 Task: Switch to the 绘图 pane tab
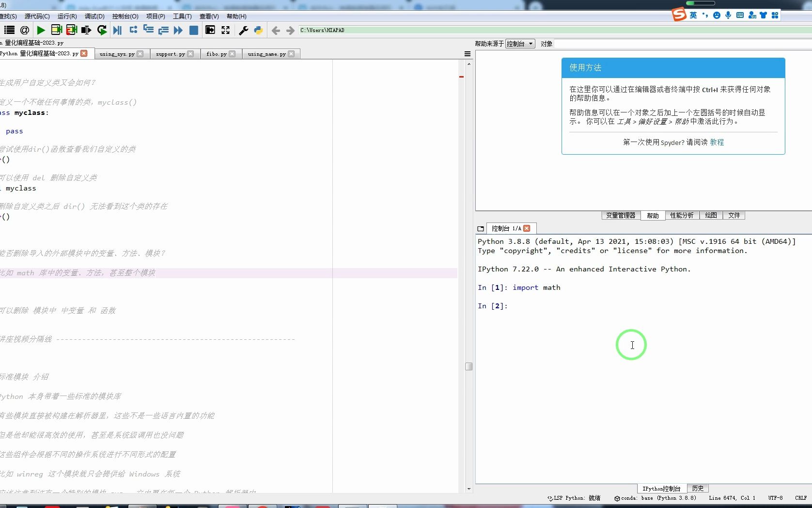click(711, 215)
